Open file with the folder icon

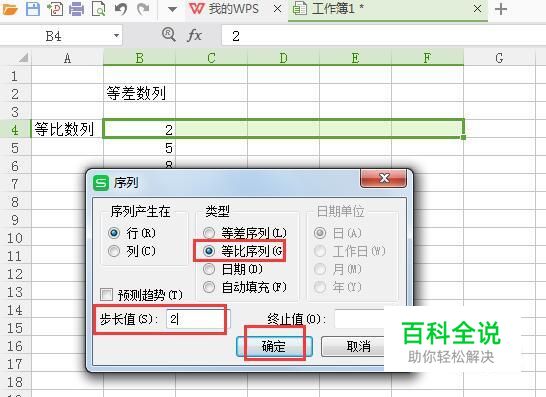[x=9, y=9]
